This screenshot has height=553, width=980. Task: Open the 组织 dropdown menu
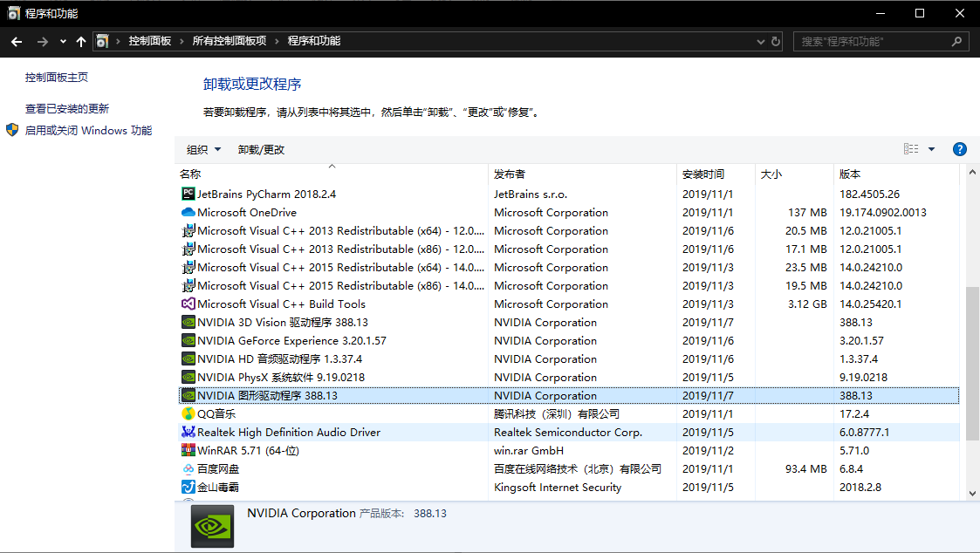pyautogui.click(x=203, y=149)
